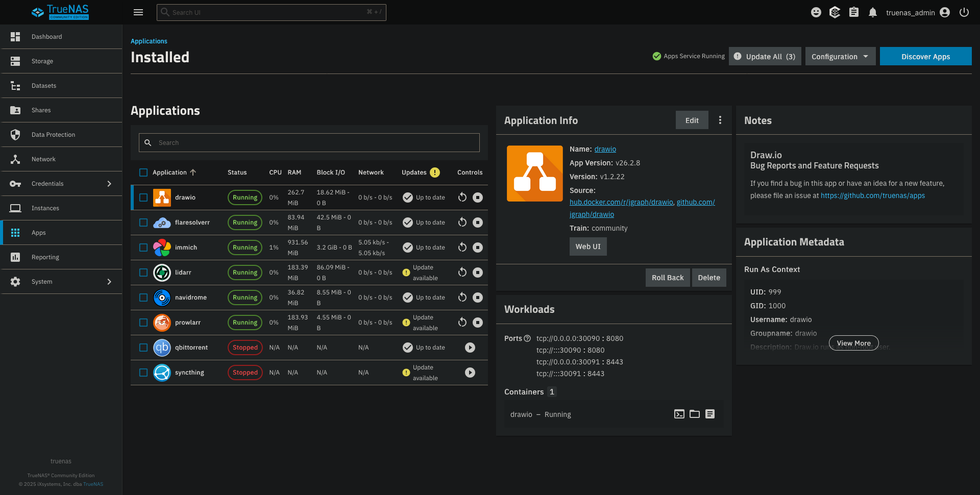Open Data Protection in sidebar
This screenshot has width=980, height=495.
pyautogui.click(x=61, y=135)
